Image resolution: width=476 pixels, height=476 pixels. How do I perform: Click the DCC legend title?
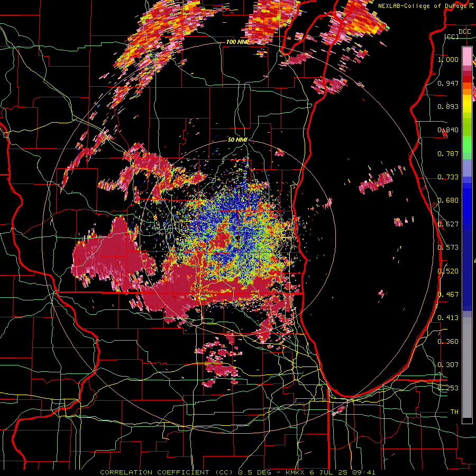pyautogui.click(x=464, y=32)
